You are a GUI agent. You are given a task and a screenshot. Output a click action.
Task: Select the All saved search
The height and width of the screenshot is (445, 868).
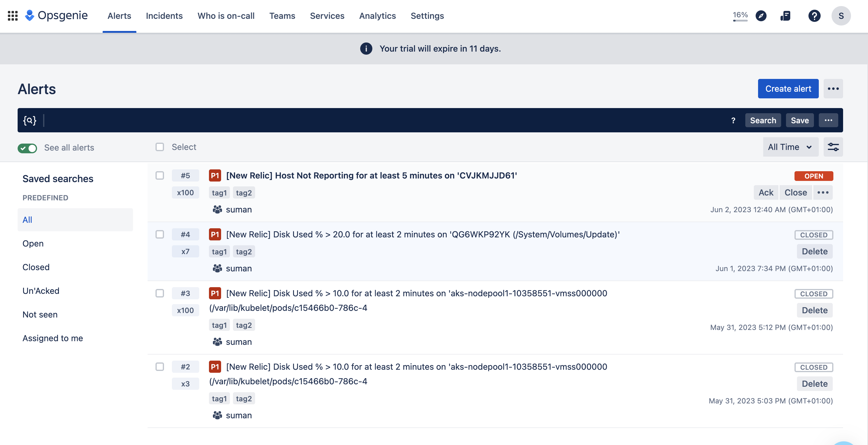point(75,220)
